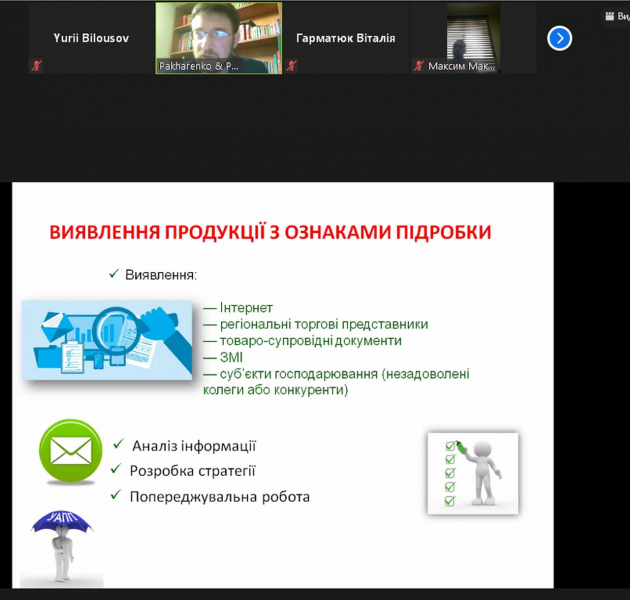
Task: Click Yurii Bilousov's muted microphone icon
Action: coord(38,66)
